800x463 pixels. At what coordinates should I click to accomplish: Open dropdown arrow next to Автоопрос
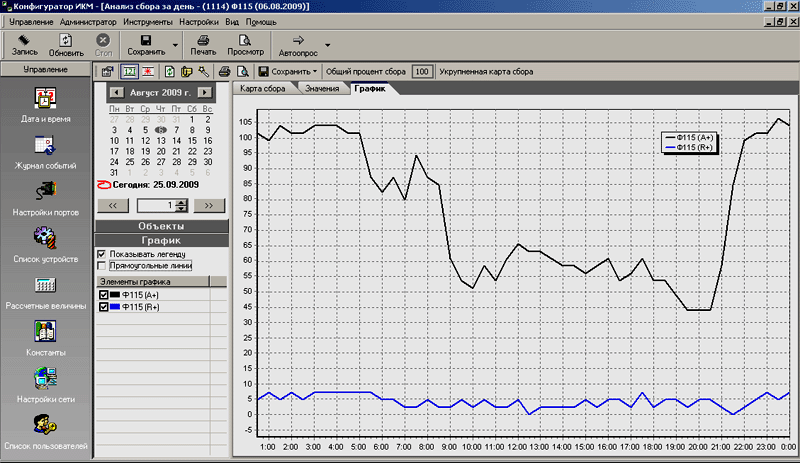(x=328, y=45)
